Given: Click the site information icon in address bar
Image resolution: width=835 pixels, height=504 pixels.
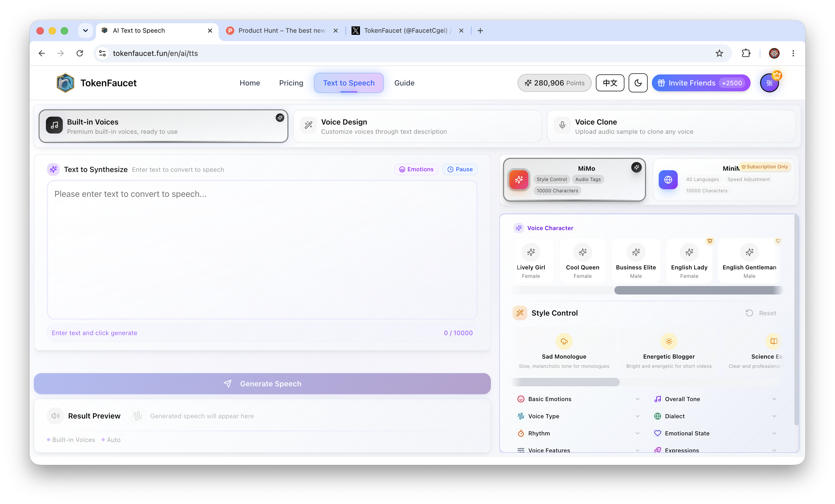Looking at the screenshot, I should click(x=102, y=53).
